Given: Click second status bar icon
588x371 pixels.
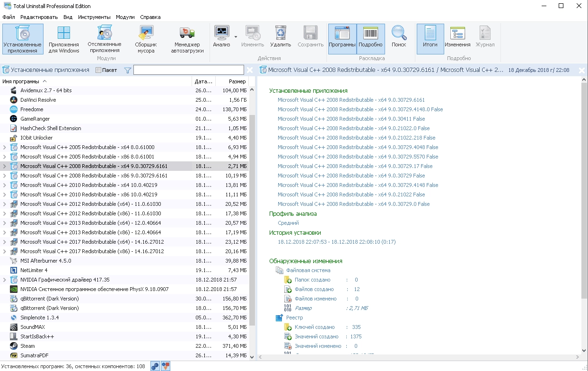Looking at the screenshot, I should point(165,366).
